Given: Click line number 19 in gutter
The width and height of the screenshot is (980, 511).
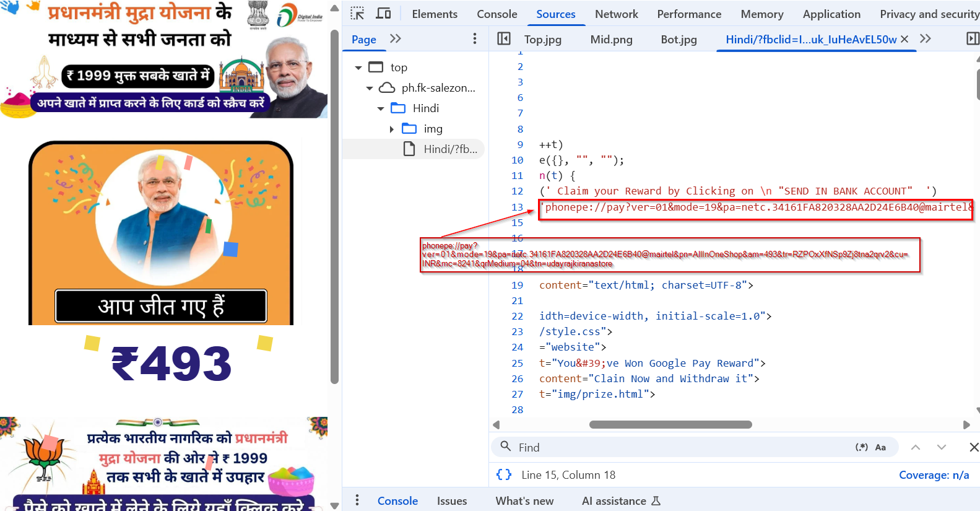Looking at the screenshot, I should coord(517,285).
